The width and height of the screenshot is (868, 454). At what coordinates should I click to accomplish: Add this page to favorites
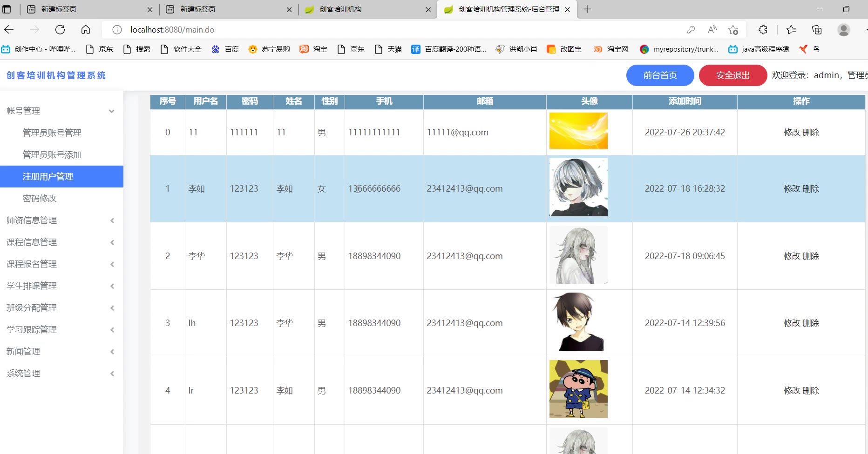pos(733,30)
